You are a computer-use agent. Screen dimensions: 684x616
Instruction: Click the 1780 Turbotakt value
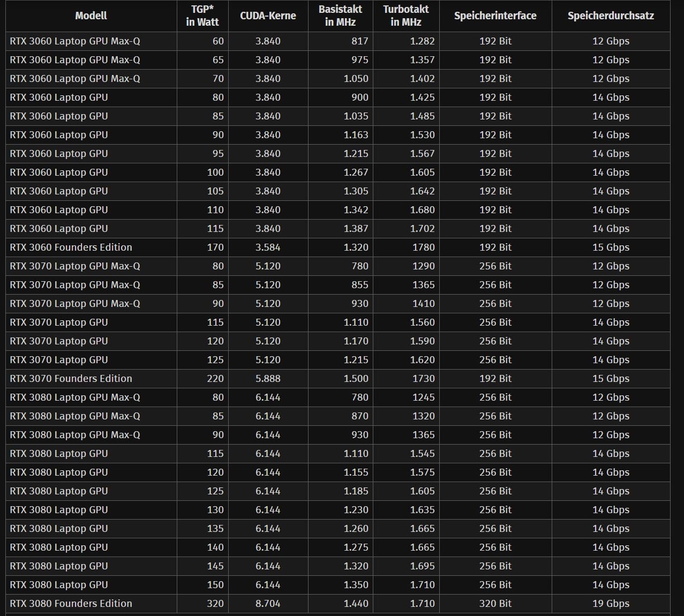click(423, 247)
